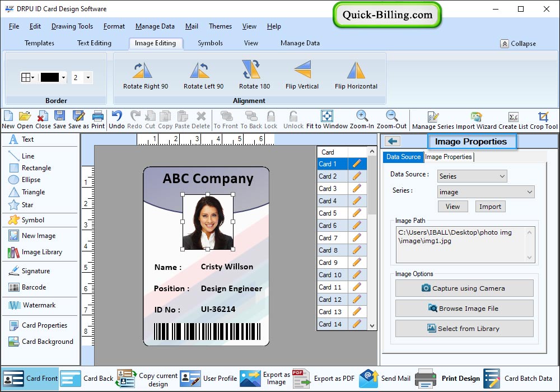Open an existing design file
The height and width of the screenshot is (392, 560).
[x=25, y=120]
